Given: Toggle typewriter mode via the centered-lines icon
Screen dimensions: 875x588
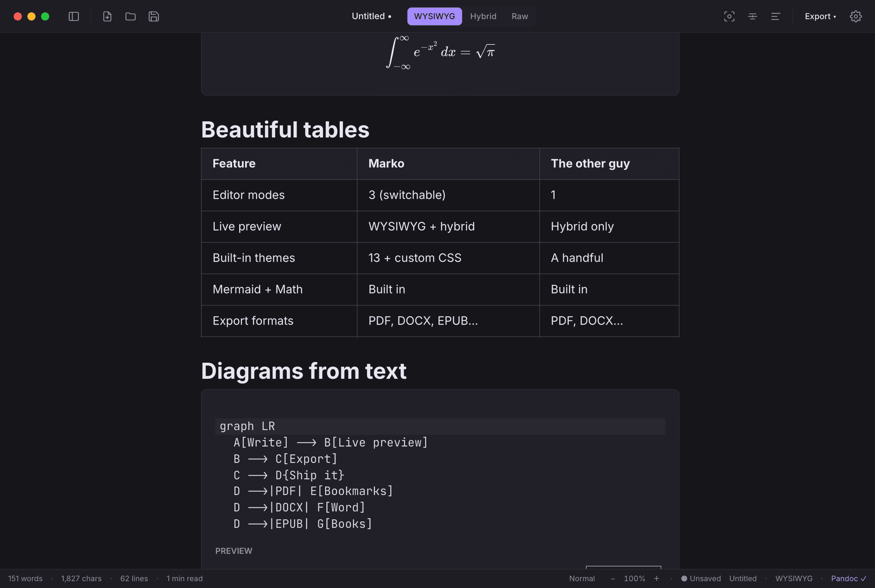Looking at the screenshot, I should coord(752,16).
